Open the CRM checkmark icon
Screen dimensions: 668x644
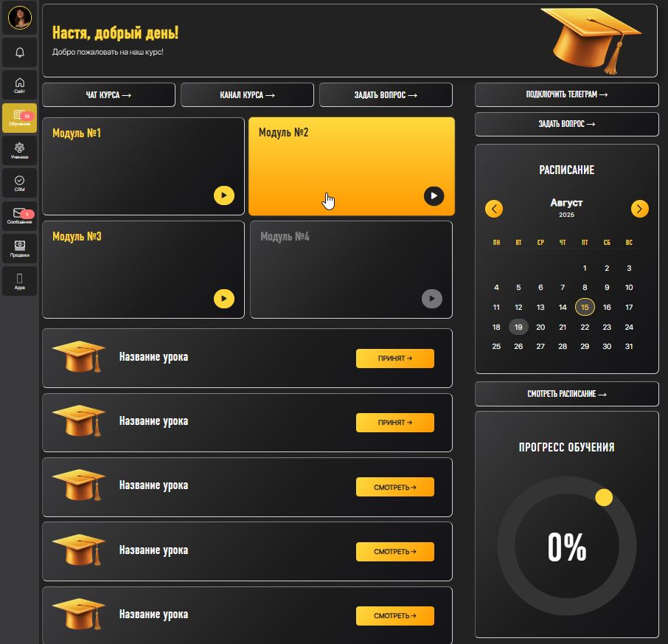20,183
